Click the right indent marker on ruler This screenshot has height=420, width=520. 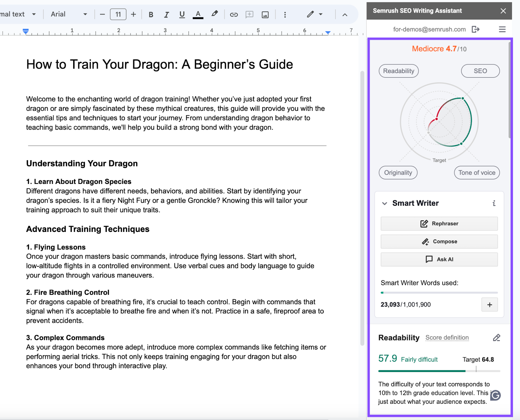(x=328, y=32)
